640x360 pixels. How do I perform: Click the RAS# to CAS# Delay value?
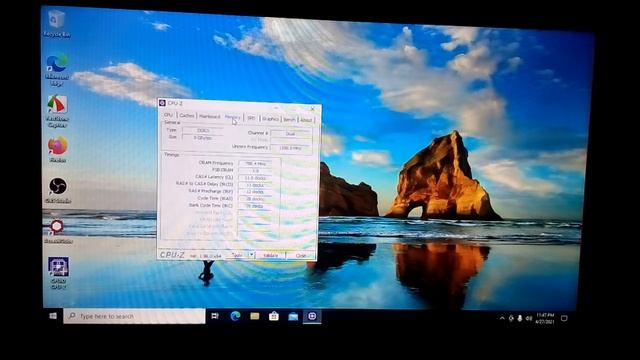point(255,185)
